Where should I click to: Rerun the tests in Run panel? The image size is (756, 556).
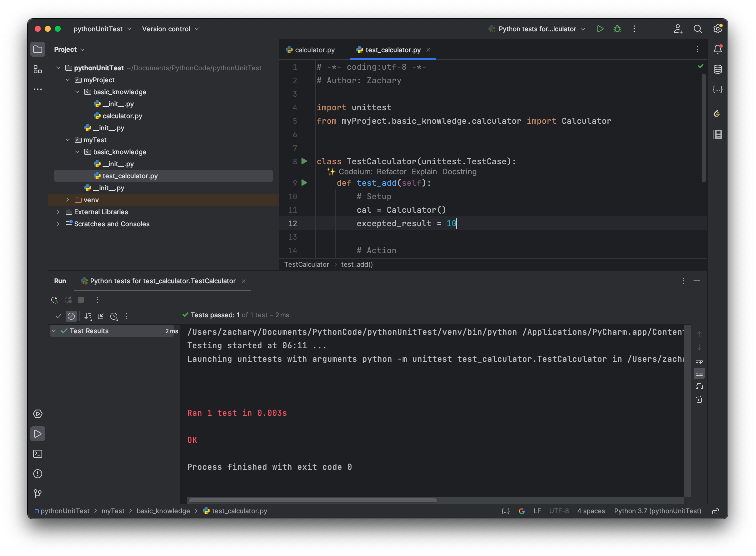coord(55,300)
